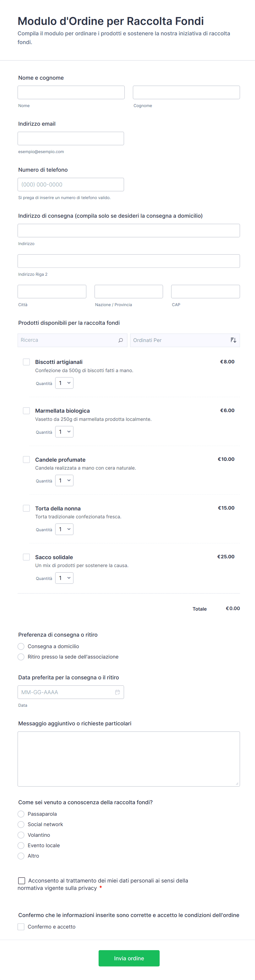This screenshot has height=980, width=255.
Task: Select the Sacco solidale product checkbox
Action: click(x=26, y=557)
